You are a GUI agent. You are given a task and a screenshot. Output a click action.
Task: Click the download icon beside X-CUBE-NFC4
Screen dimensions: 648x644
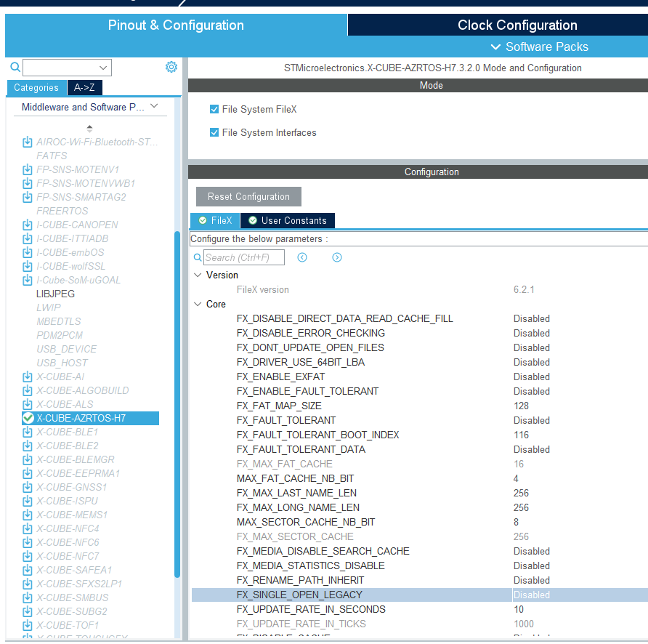[x=28, y=528]
